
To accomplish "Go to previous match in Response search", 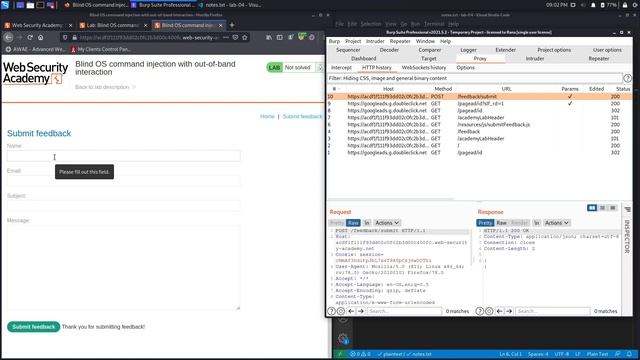I will tap(499, 311).
